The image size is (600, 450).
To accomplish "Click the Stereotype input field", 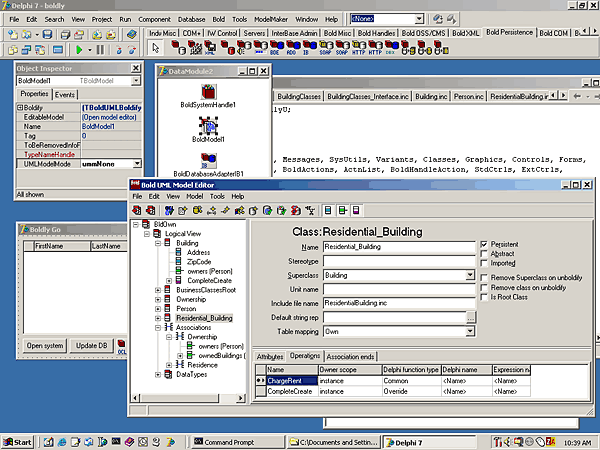I will [399, 261].
